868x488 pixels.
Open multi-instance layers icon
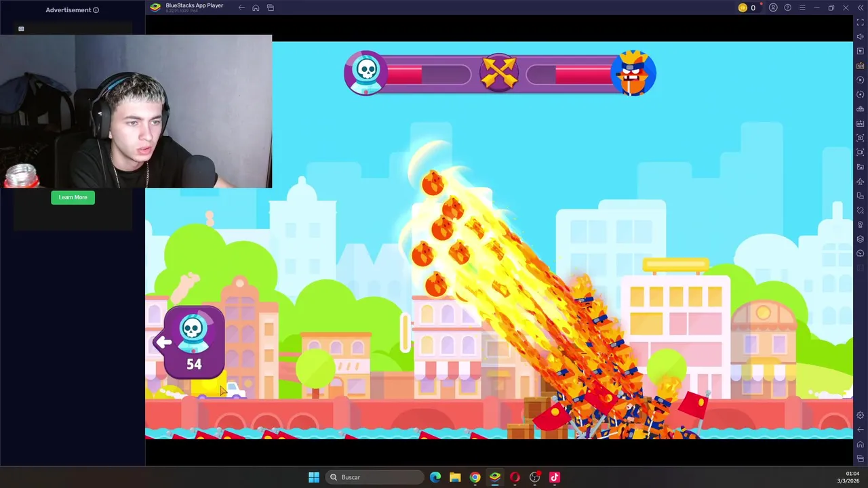pos(861,239)
